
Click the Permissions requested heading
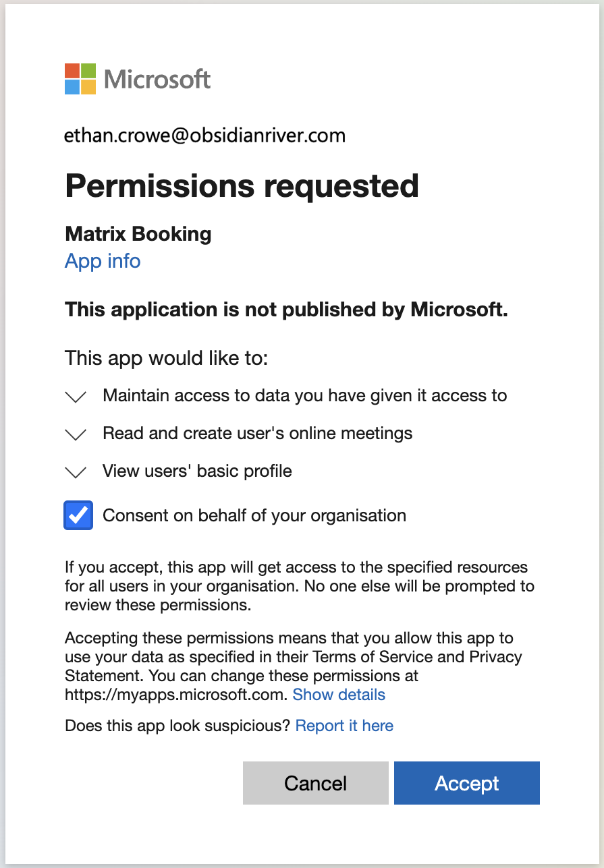pos(242,185)
